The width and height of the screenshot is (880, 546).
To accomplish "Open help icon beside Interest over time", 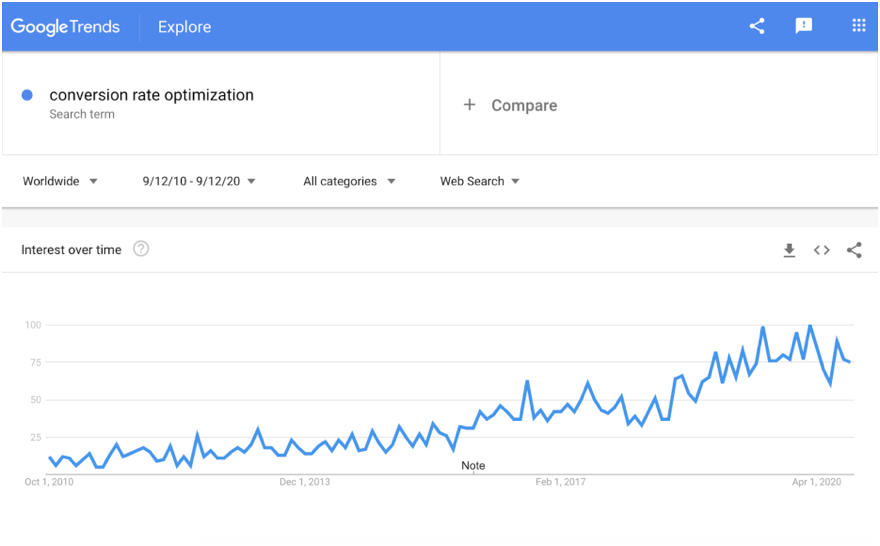I will click(x=141, y=249).
